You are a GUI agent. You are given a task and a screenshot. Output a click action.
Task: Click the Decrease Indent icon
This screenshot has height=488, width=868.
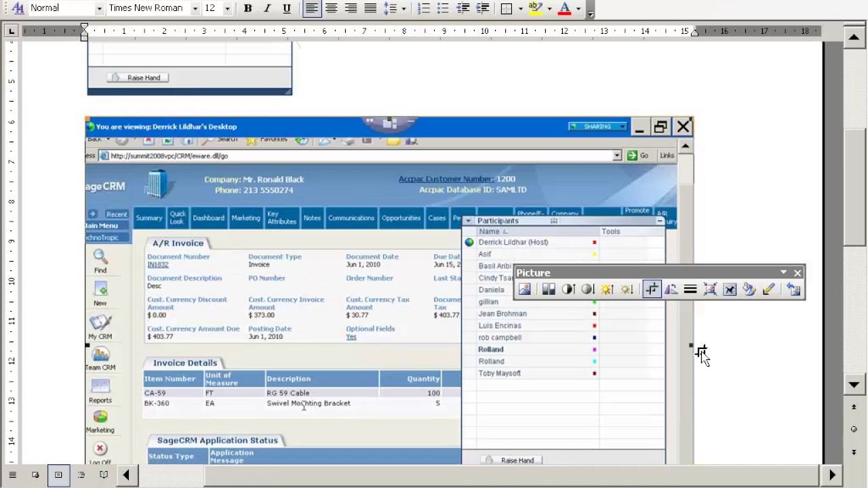pos(463,8)
